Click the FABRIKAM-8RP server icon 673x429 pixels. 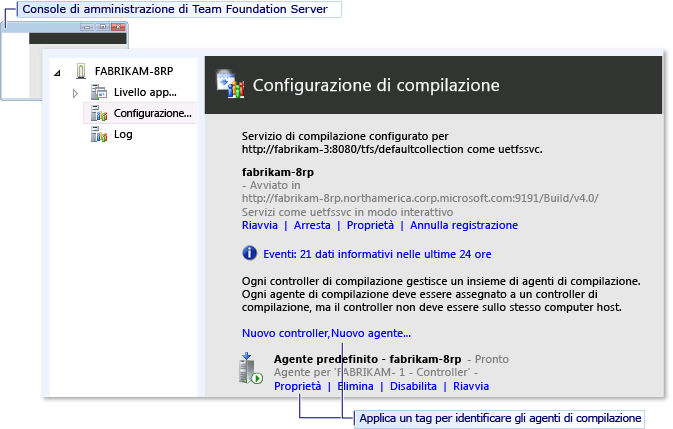coord(81,71)
